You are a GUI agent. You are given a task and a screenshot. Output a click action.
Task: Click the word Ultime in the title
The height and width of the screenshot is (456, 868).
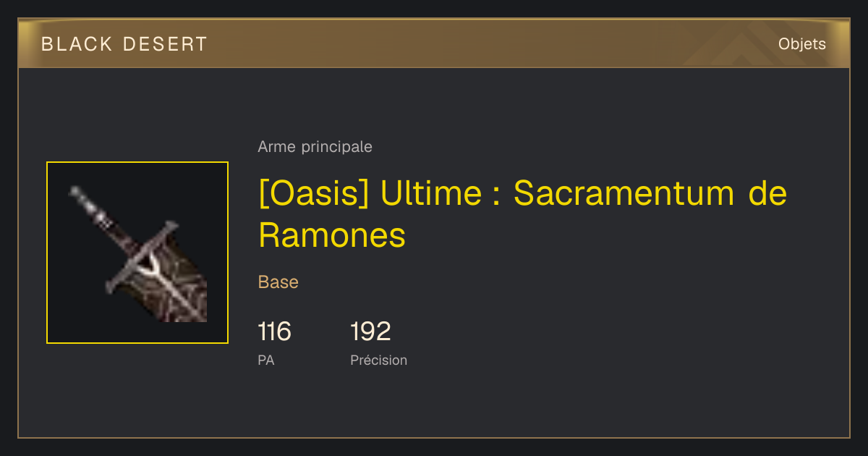click(x=431, y=193)
